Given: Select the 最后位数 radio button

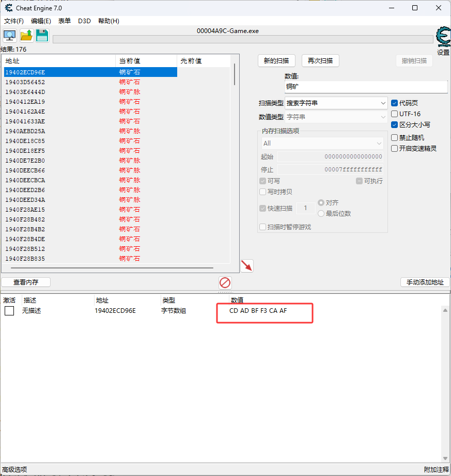Looking at the screenshot, I should click(x=321, y=214).
